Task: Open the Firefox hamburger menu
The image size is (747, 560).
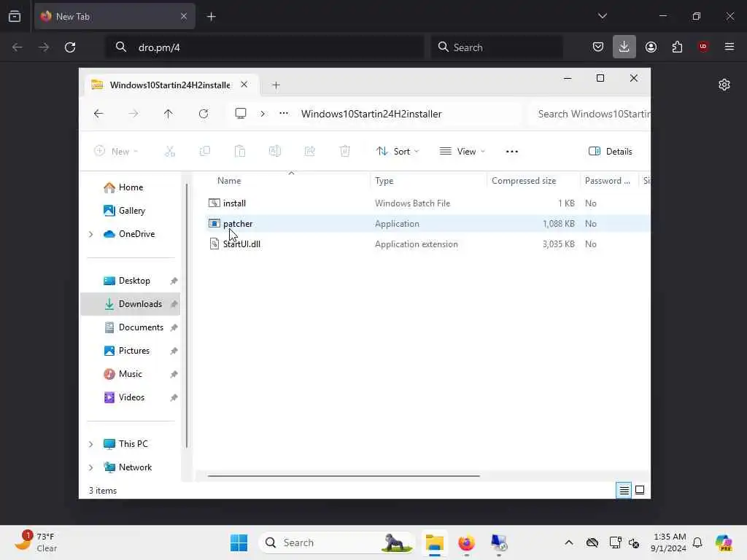Action: coord(729,47)
